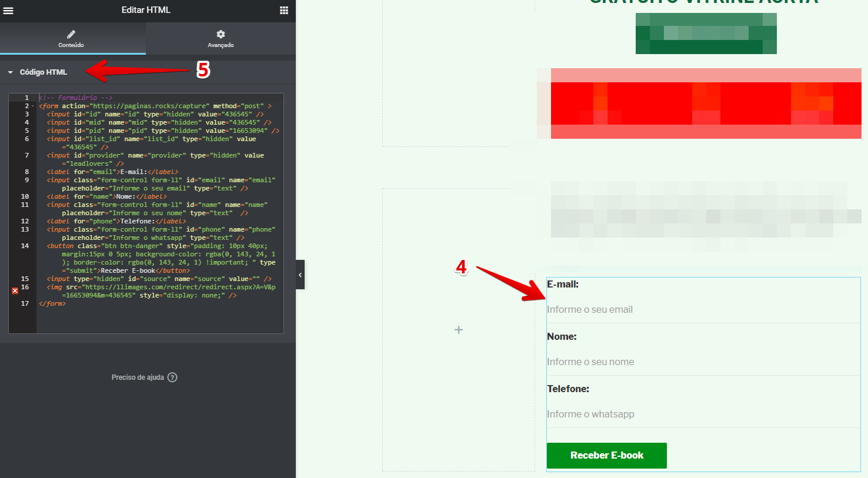
Task: Click the error marker on line 16
Action: 15,290
